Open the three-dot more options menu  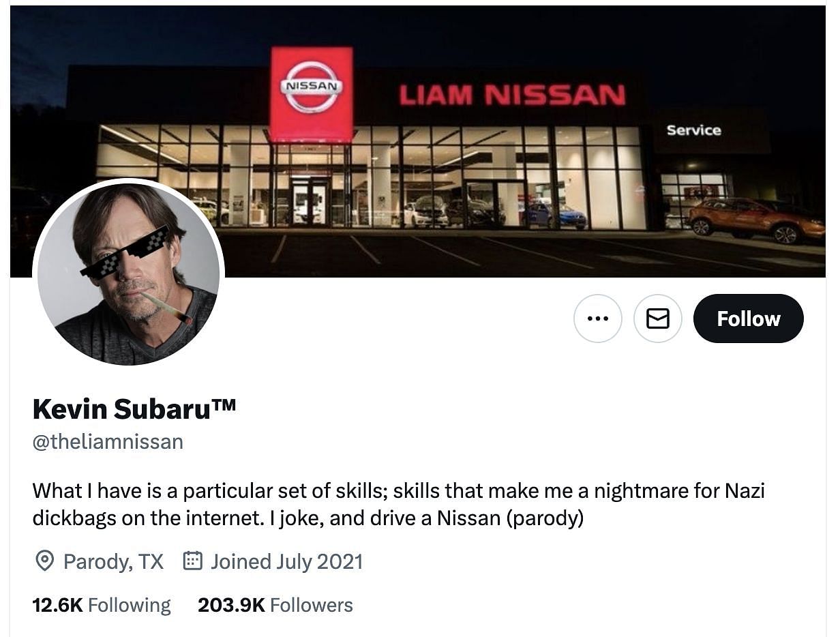597,318
